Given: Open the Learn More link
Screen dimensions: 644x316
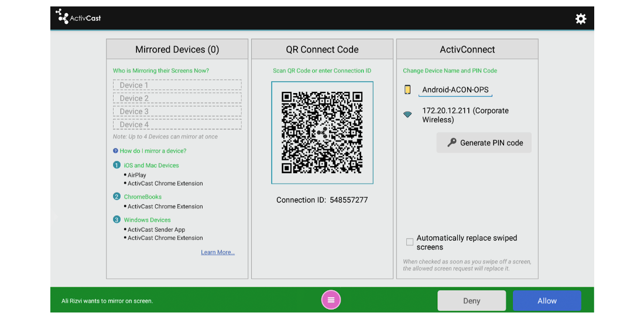Looking at the screenshot, I should [218, 252].
